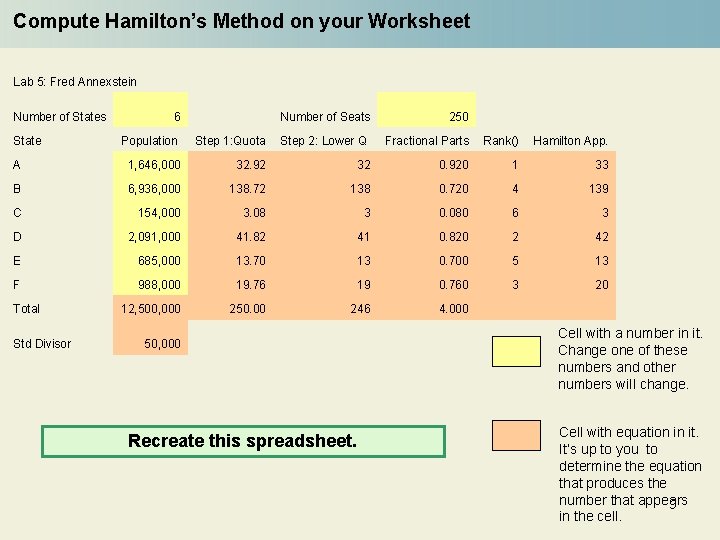Click the Population column header
Viewport: 720px width, 540px height.
(x=149, y=141)
